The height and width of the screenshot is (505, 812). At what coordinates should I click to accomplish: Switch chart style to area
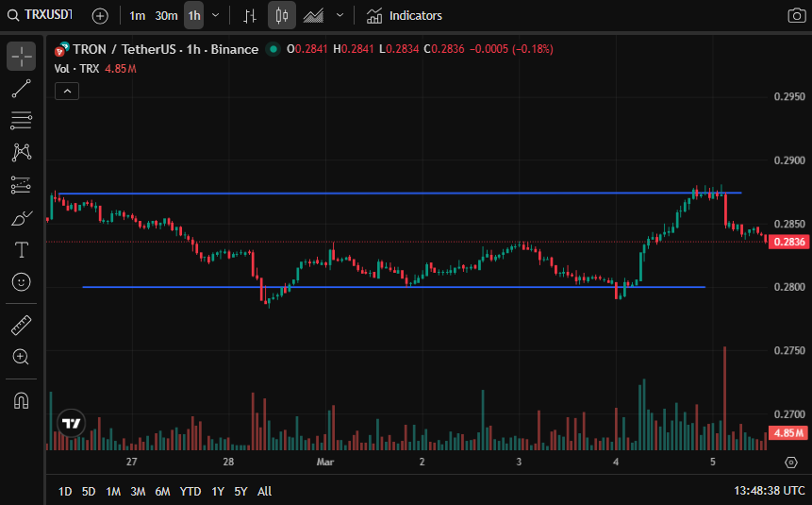pos(314,15)
